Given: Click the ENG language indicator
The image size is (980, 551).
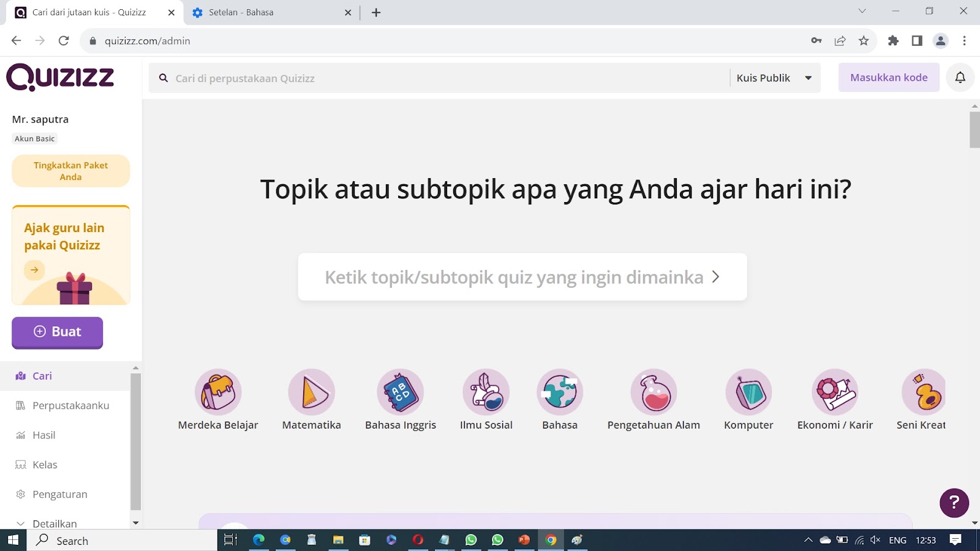Looking at the screenshot, I should coord(898,540).
